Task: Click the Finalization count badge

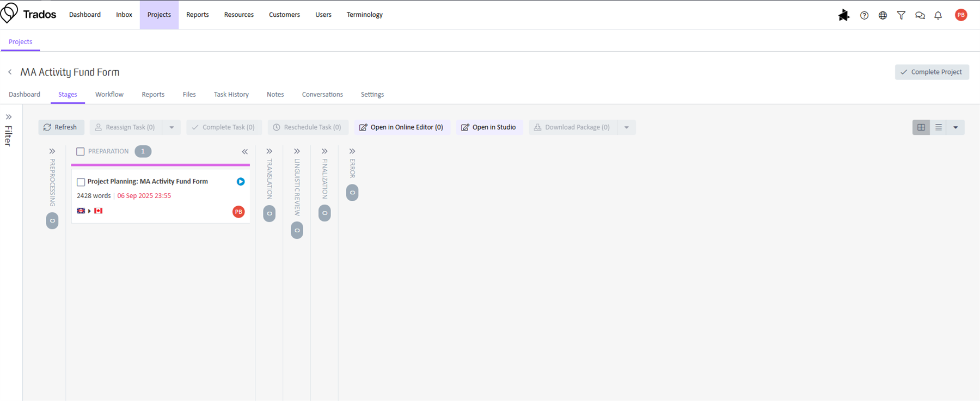Action: click(325, 213)
